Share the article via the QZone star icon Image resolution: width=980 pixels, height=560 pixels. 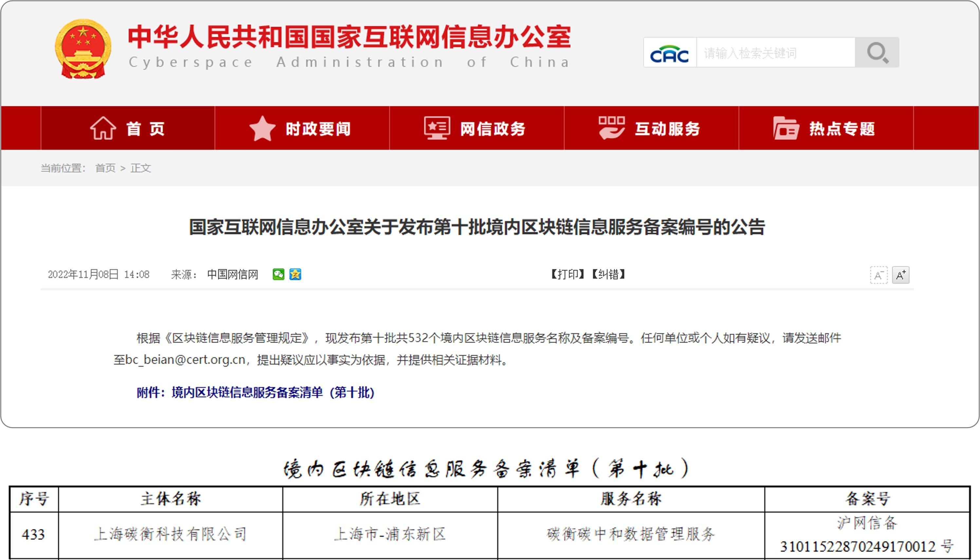295,275
